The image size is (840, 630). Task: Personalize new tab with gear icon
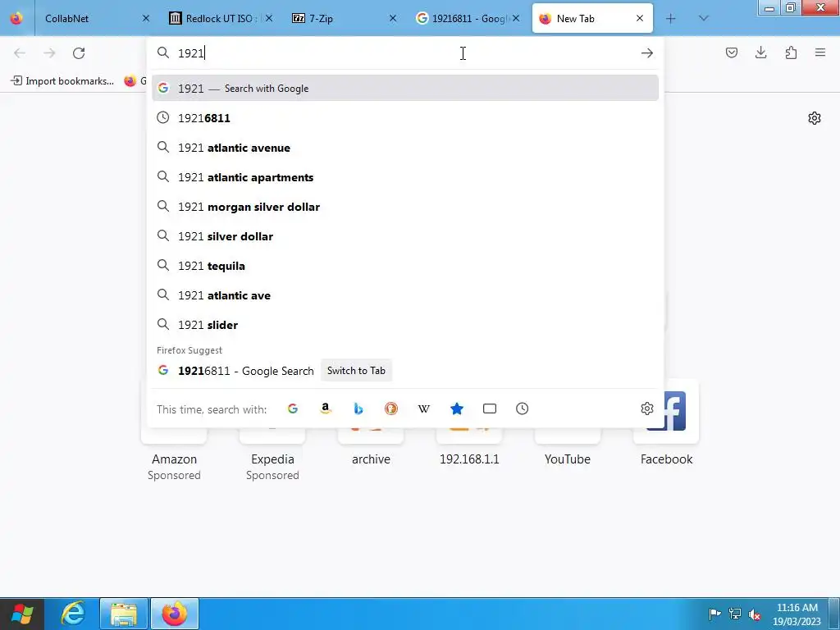pos(815,118)
